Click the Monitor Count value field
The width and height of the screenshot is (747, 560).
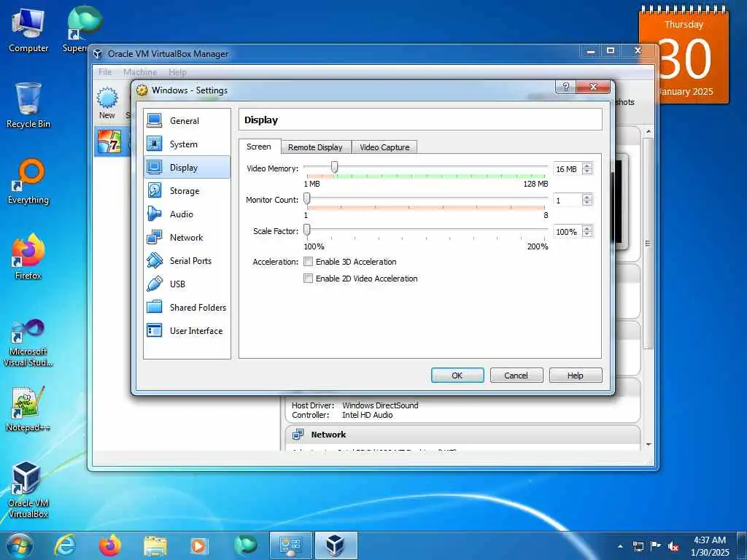568,201
